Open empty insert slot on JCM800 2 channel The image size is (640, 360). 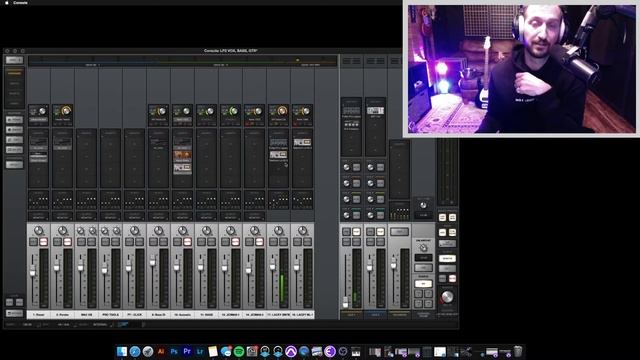[x=255, y=143]
